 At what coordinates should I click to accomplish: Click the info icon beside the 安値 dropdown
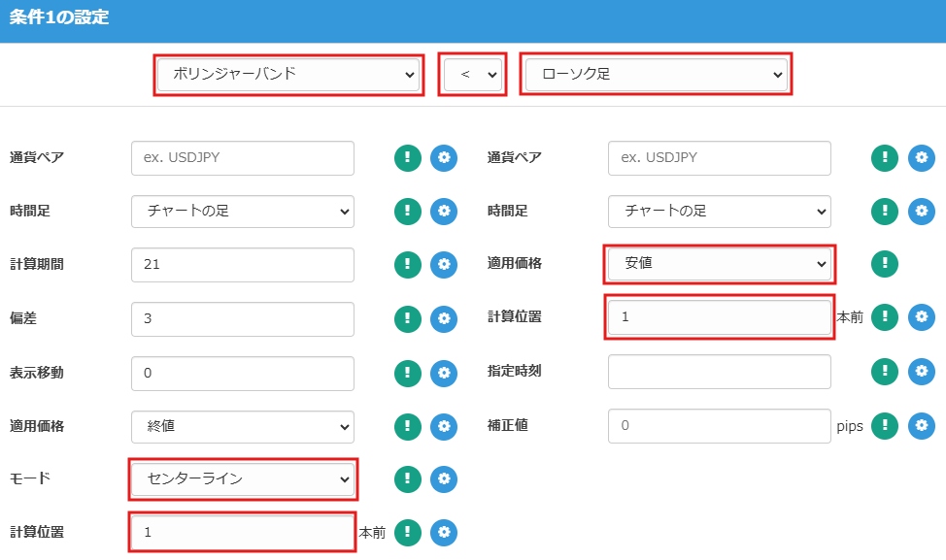coord(884,264)
